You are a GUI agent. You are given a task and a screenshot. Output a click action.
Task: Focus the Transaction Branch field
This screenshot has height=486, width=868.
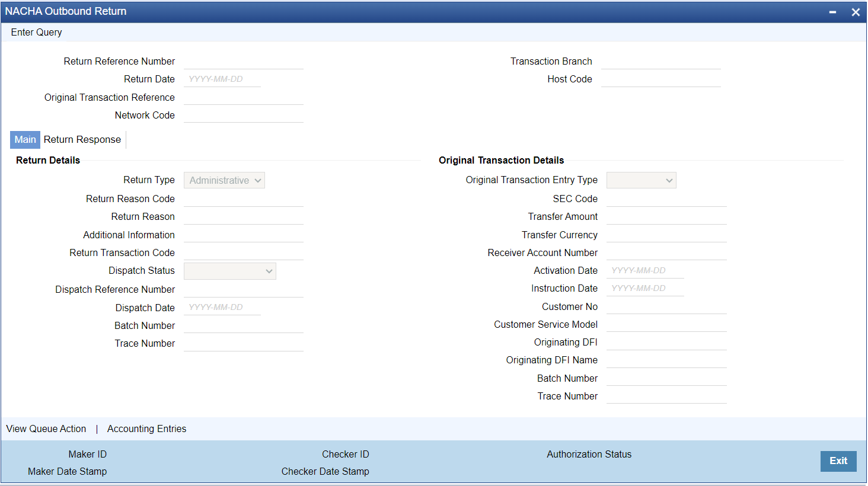tap(661, 62)
